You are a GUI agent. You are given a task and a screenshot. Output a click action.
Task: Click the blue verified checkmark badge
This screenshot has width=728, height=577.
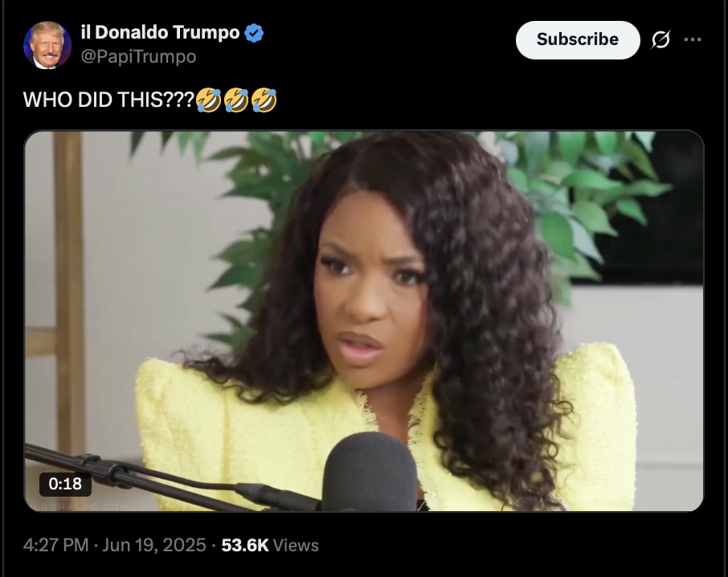(x=254, y=33)
